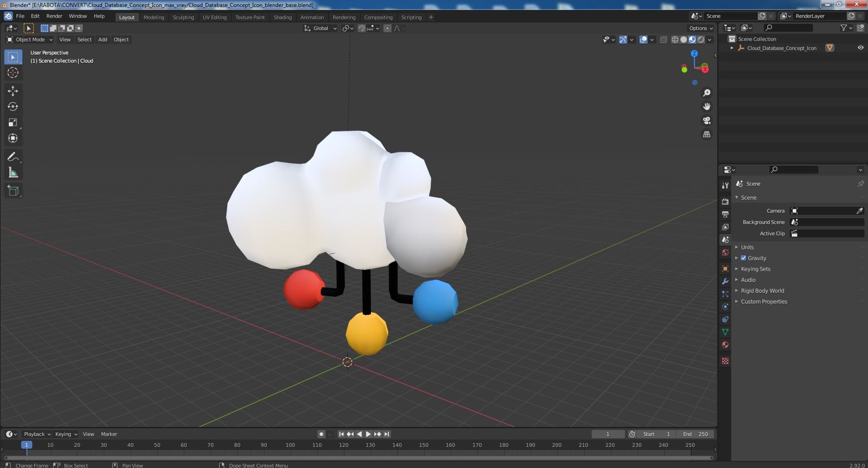Open the Options dropdown
The image size is (868, 468).
pyautogui.click(x=701, y=28)
